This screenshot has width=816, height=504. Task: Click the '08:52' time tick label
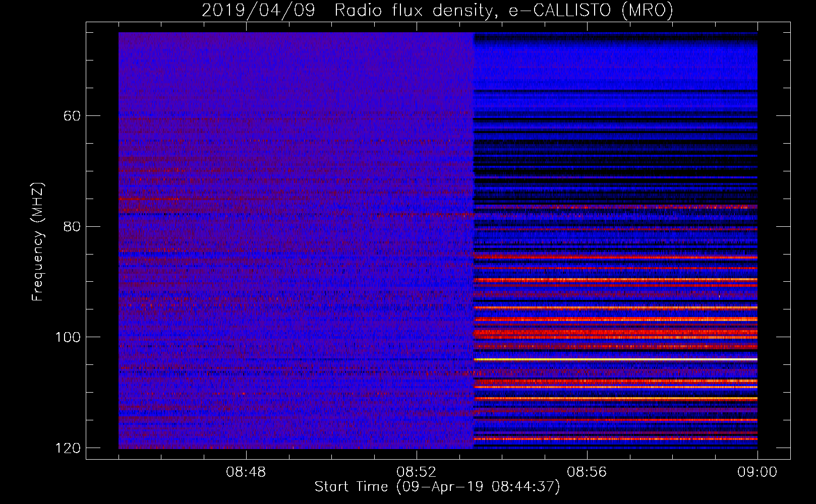point(416,472)
